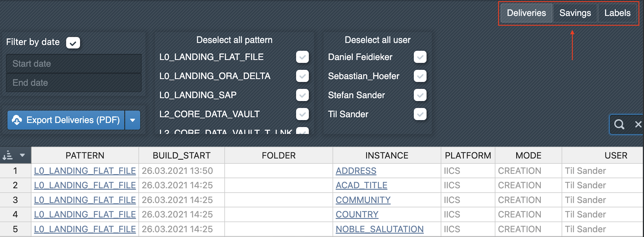Image resolution: width=644 pixels, height=237 pixels.
Task: Click Deselect all user
Action: (x=377, y=40)
